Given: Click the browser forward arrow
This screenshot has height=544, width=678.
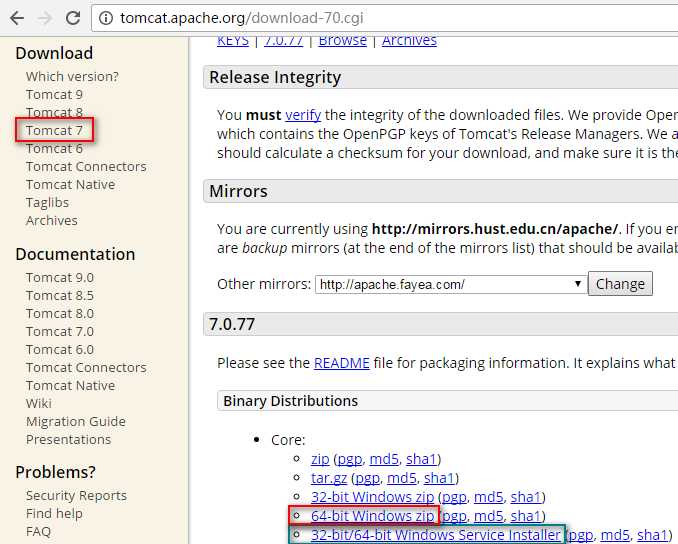Looking at the screenshot, I should [45, 18].
